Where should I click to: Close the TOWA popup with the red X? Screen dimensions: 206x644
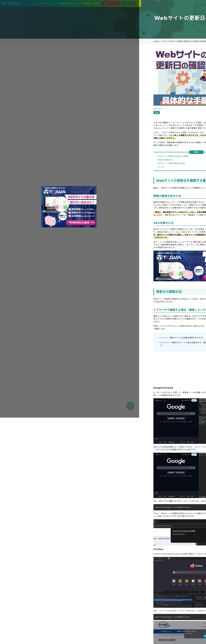pos(93,189)
